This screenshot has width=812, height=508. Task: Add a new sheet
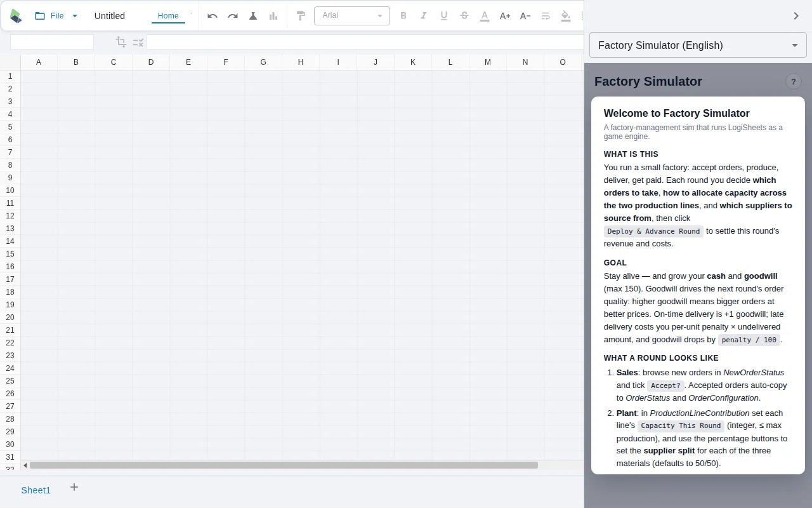click(74, 487)
